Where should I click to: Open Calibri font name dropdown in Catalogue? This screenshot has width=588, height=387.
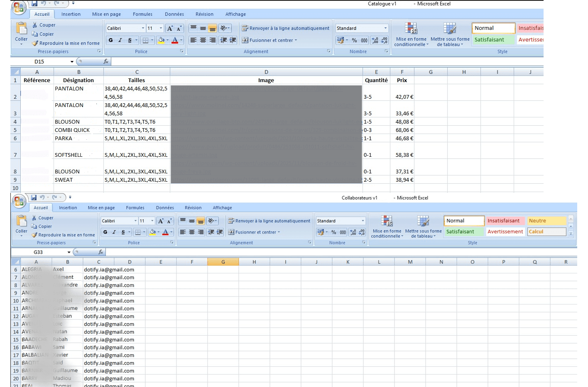point(143,28)
